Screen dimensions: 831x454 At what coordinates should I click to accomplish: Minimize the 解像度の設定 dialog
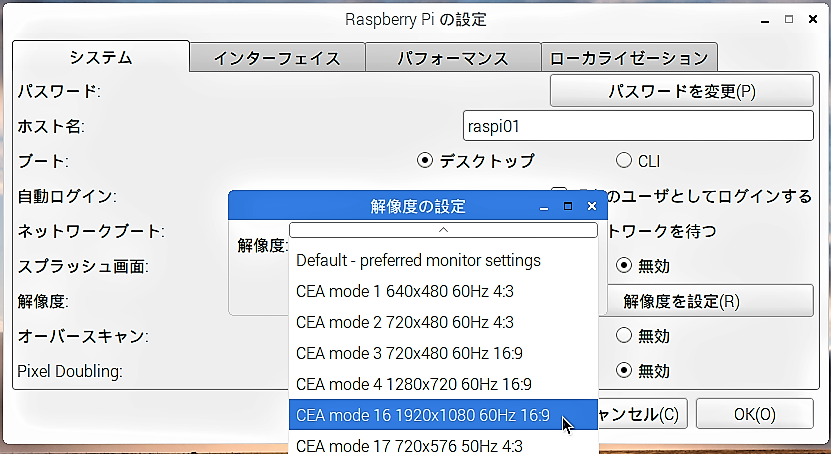(x=543, y=208)
